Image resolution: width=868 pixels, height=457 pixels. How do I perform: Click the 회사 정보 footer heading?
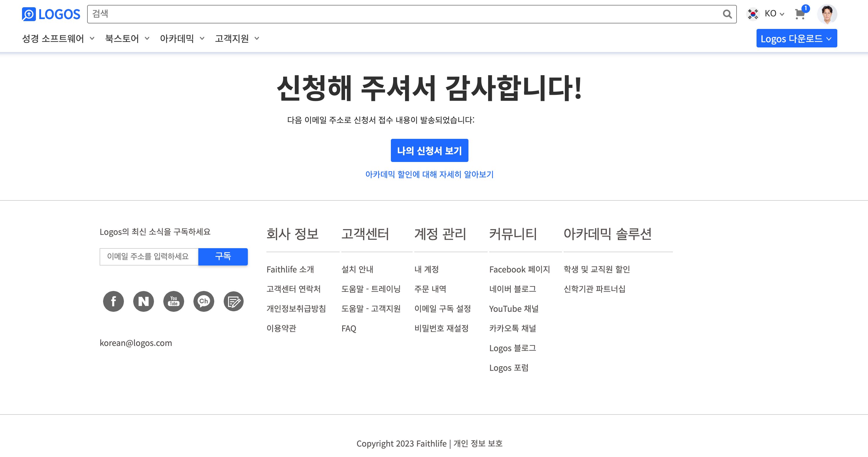[x=292, y=234]
